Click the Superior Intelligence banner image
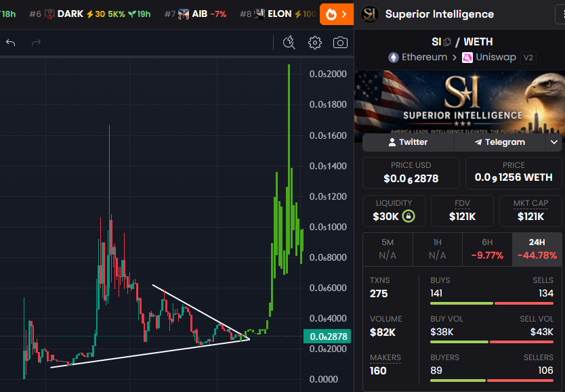Image resolution: width=565 pixels, height=392 pixels. click(459, 102)
